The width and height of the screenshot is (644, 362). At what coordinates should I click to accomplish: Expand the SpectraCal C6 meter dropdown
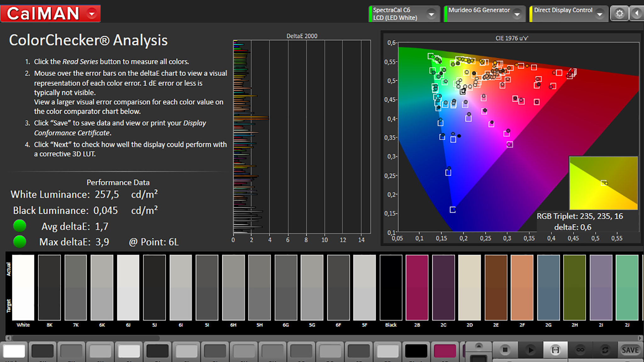tap(431, 14)
